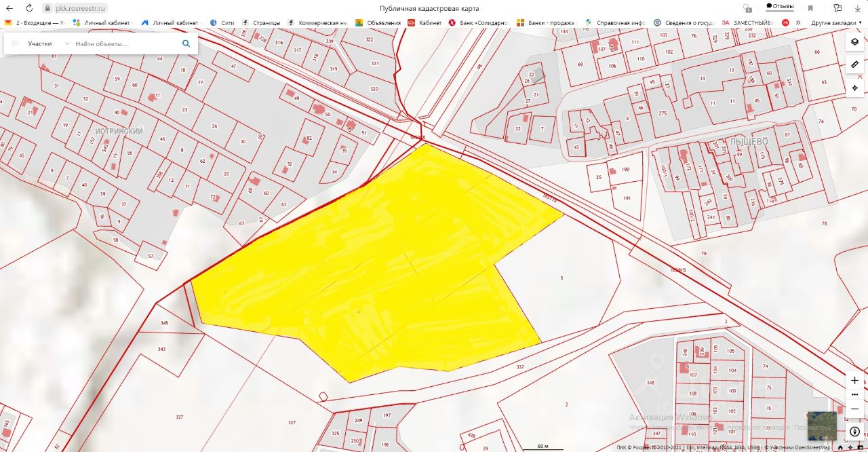Open the 'Банк «Солидарнос' bookmark
Image resolution: width=868 pixels, height=452 pixels.
tap(478, 22)
